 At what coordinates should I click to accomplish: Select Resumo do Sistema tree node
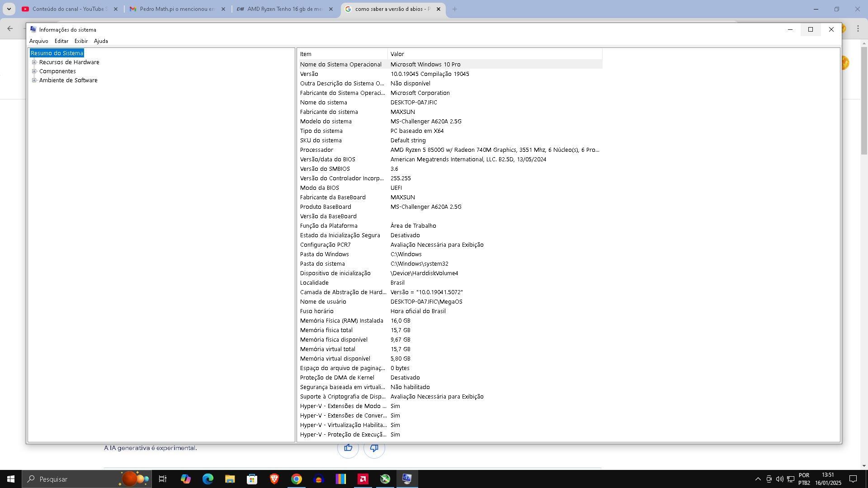(x=57, y=53)
